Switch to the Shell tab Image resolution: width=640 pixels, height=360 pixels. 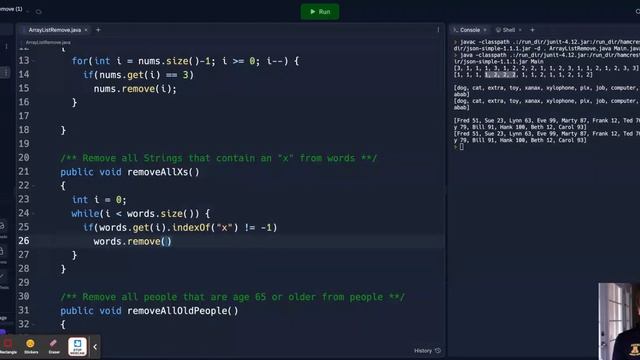[x=508, y=30]
